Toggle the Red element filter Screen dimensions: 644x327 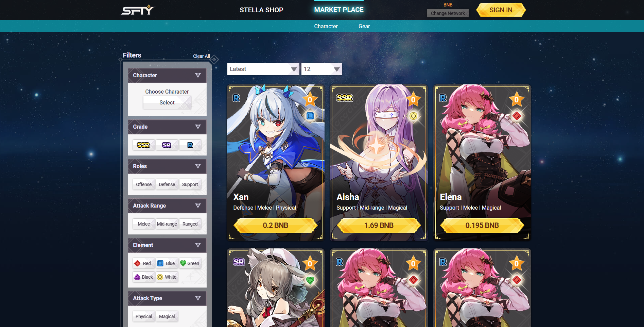pyautogui.click(x=143, y=263)
